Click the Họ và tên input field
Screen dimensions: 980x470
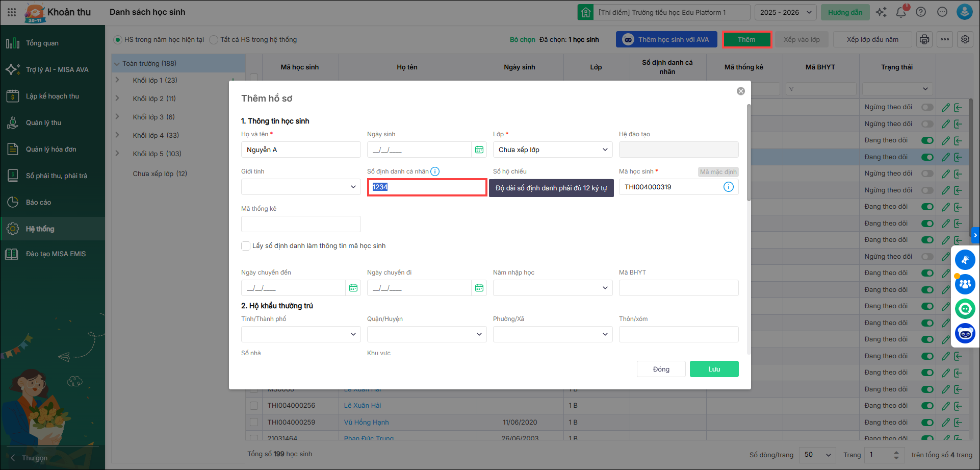(301, 150)
